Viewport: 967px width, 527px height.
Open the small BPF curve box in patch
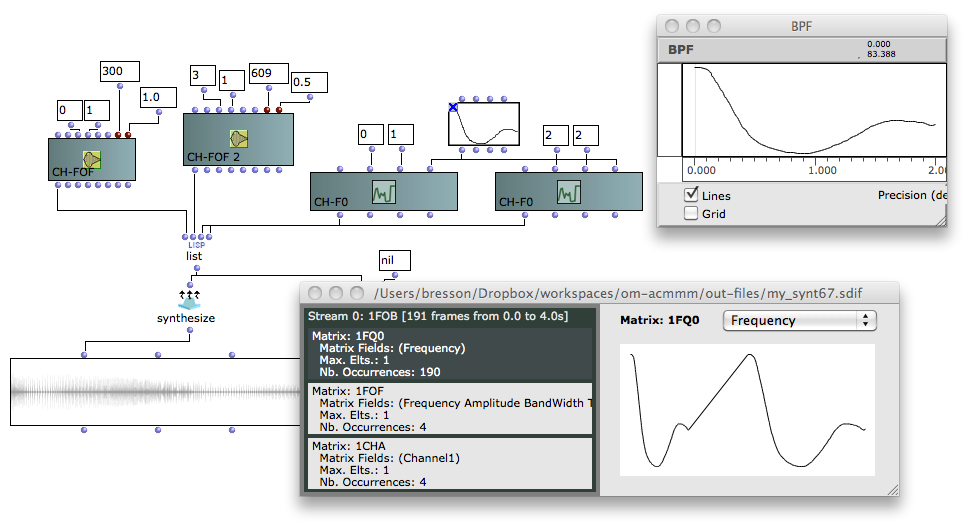click(x=484, y=124)
